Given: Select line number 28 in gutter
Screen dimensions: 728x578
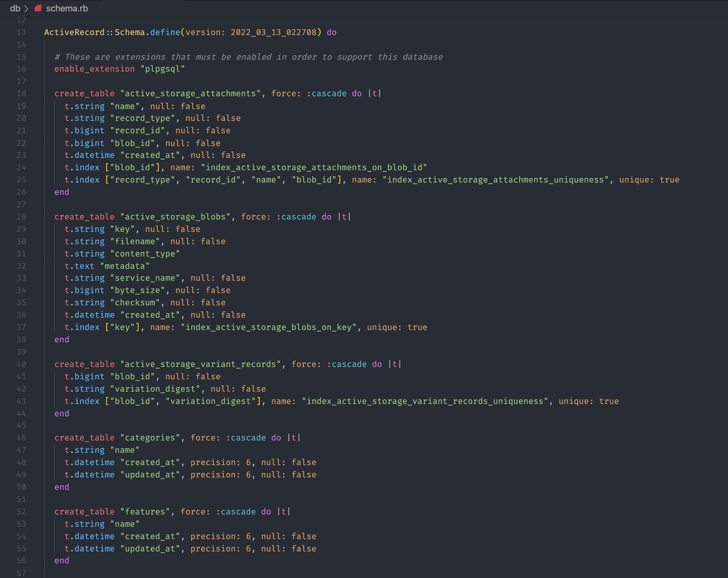Looking at the screenshot, I should coord(21,217).
